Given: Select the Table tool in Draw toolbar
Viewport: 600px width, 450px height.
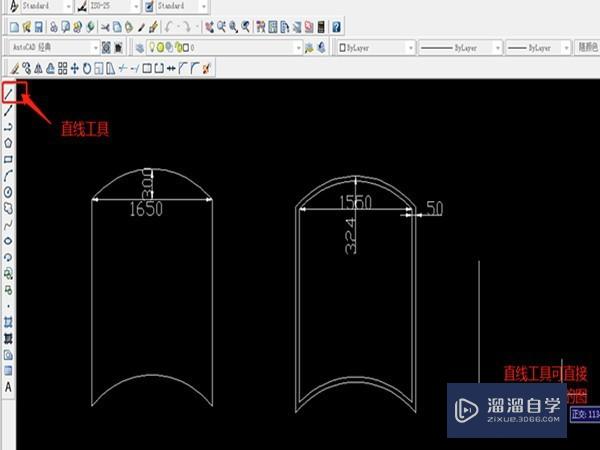Looking at the screenshot, I should [8, 371].
